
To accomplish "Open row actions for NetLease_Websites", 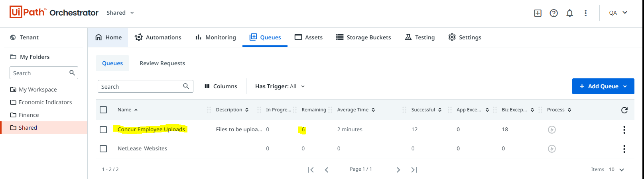I will (624, 149).
